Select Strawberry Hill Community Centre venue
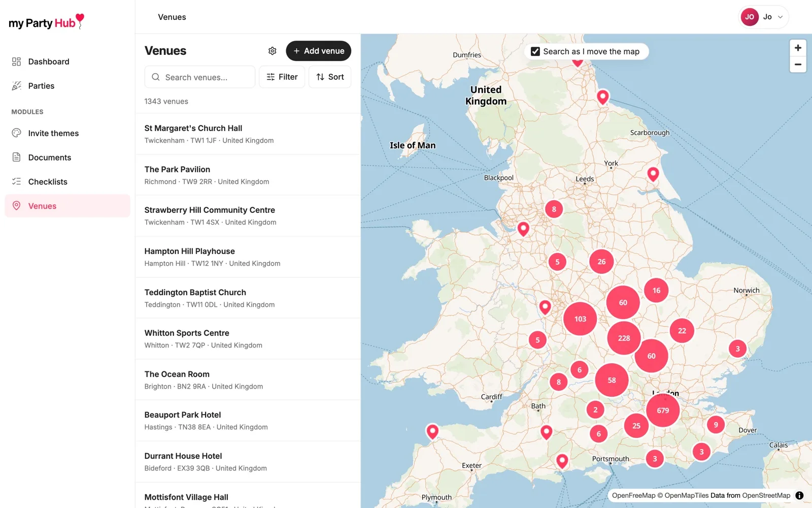Image resolution: width=812 pixels, height=508 pixels. 248,216
